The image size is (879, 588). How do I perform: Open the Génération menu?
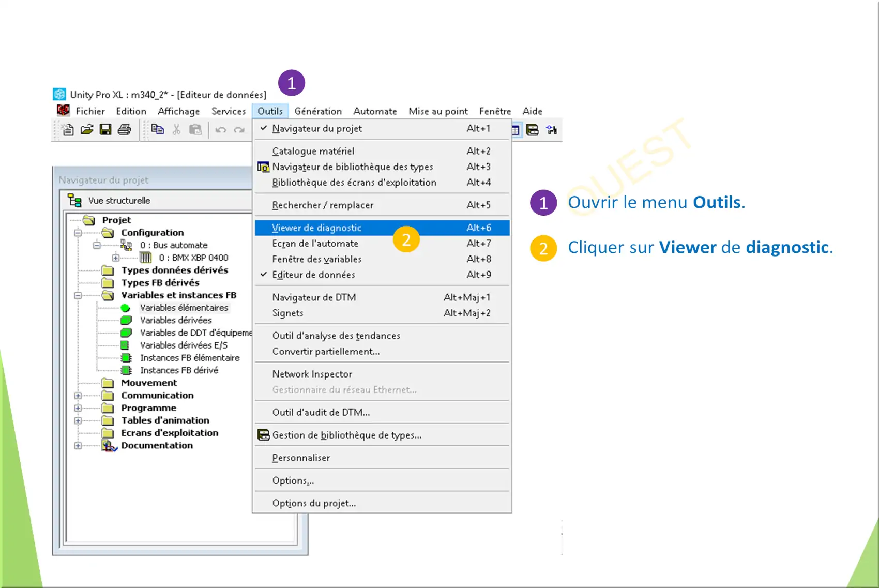click(318, 111)
